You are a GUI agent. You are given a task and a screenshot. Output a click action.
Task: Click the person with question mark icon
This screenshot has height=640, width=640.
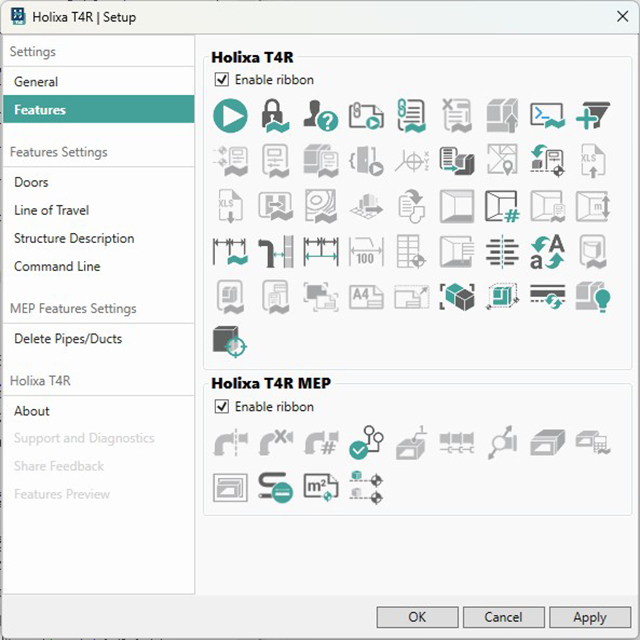pyautogui.click(x=321, y=116)
